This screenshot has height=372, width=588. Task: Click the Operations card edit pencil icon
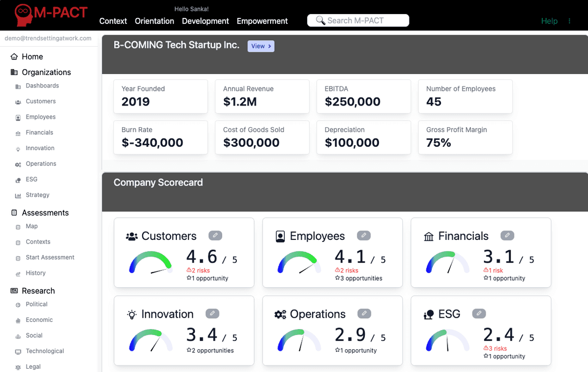pos(364,314)
